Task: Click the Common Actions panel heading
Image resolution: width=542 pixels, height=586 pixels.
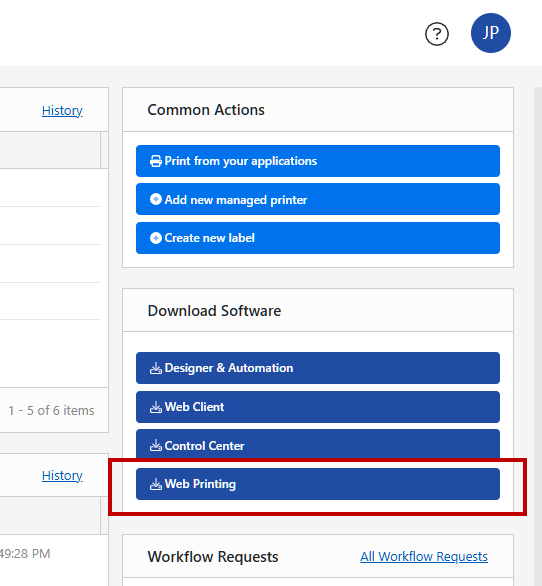Action: tap(206, 110)
